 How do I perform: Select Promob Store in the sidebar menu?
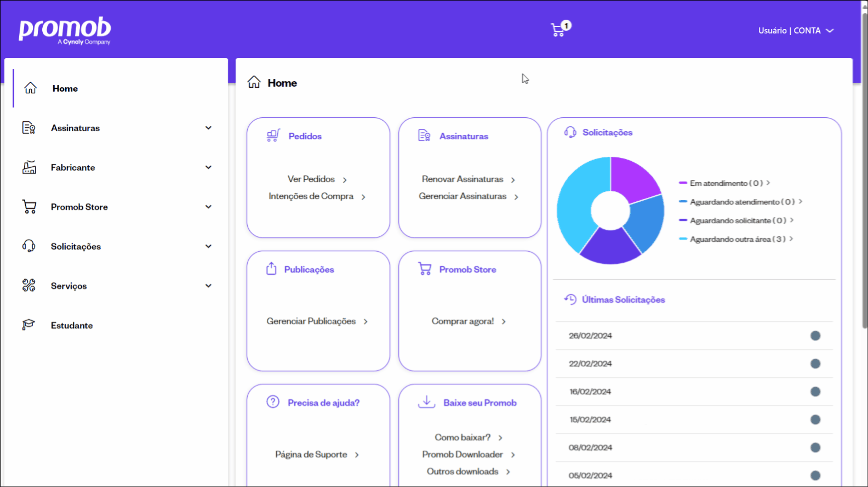[79, 207]
